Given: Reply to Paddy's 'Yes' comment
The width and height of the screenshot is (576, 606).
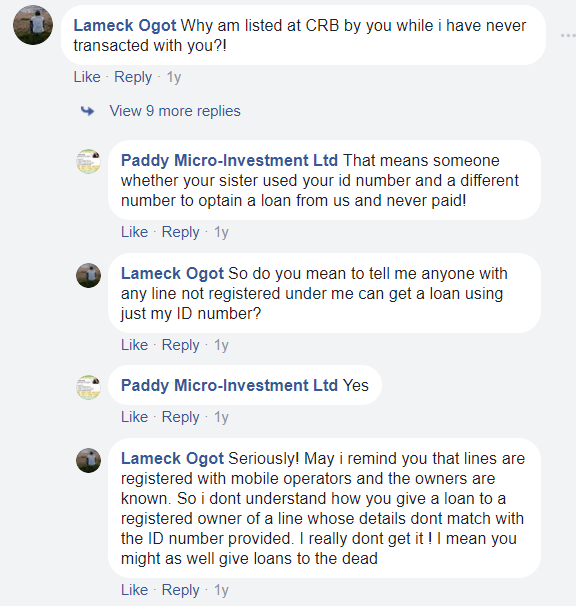Looking at the screenshot, I should click(x=181, y=417).
